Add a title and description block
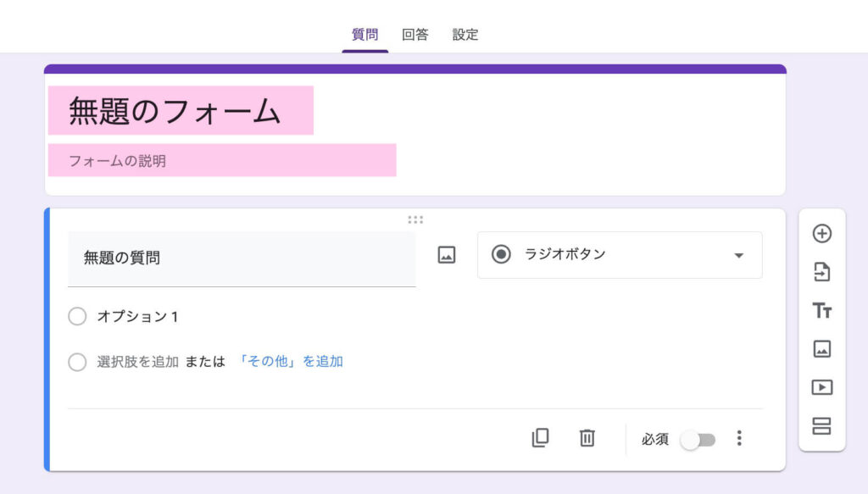Image resolution: width=868 pixels, height=494 pixels. pyautogui.click(x=821, y=311)
